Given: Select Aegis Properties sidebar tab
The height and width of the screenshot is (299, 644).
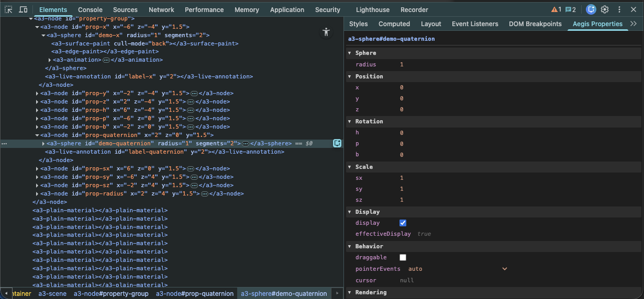Looking at the screenshot, I should 597,24.
